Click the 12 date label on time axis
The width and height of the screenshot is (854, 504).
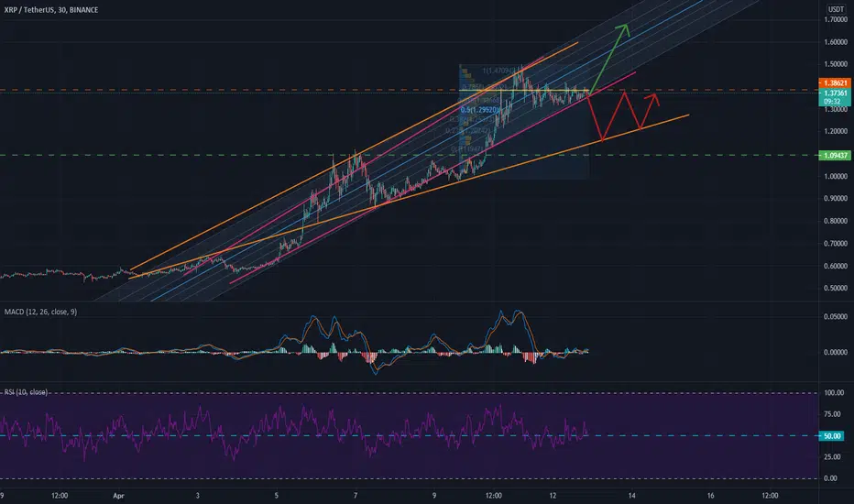pos(553,496)
